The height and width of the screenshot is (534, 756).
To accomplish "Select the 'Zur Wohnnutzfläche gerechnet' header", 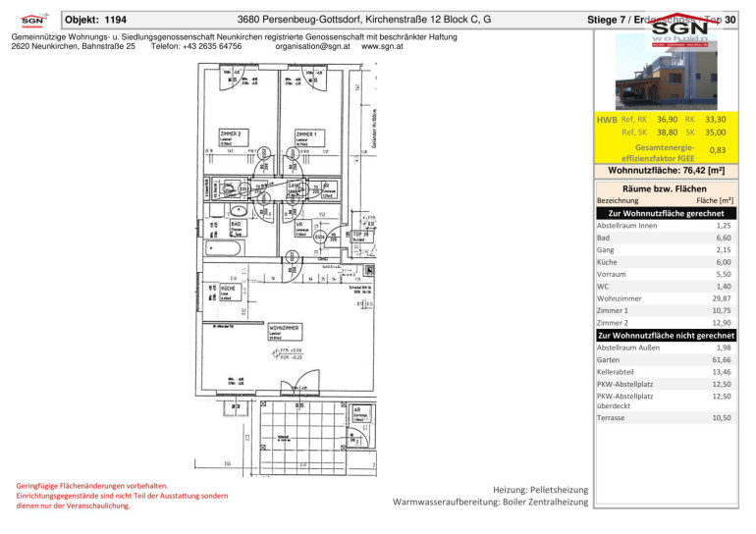I will (x=666, y=213).
